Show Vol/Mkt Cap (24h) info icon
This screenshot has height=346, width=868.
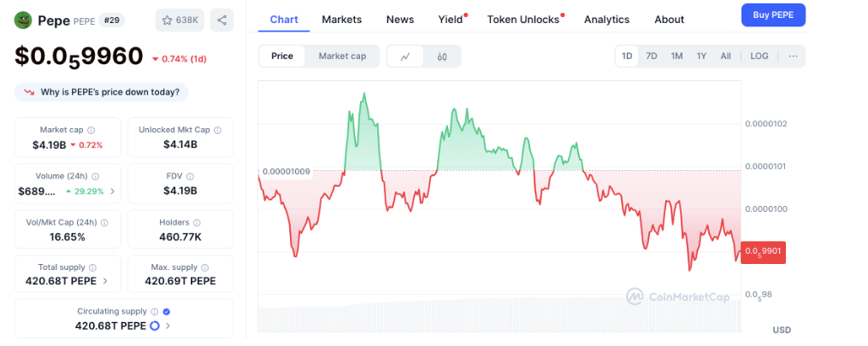click(x=104, y=223)
